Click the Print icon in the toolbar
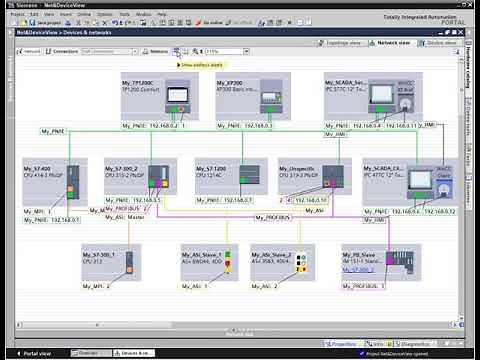Screen dimensions: 480x360 68,23
